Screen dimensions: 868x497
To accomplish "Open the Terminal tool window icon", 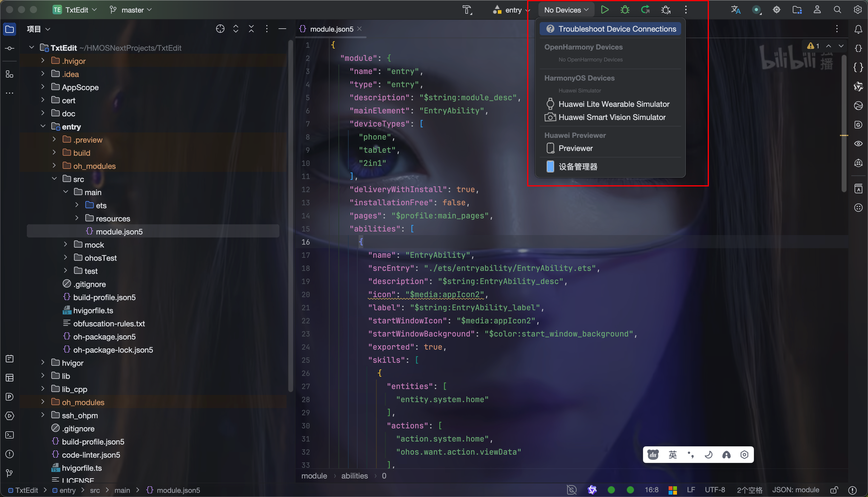I will click(10, 435).
